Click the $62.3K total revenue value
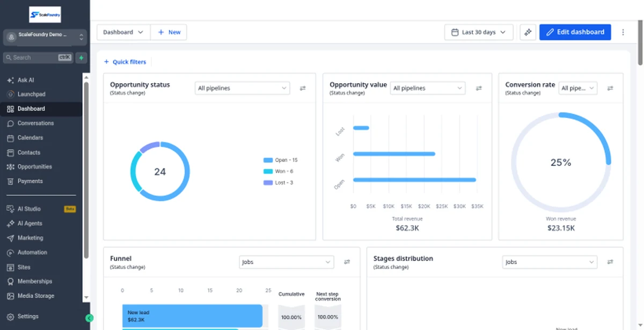This screenshot has width=644, height=330. 407,228
